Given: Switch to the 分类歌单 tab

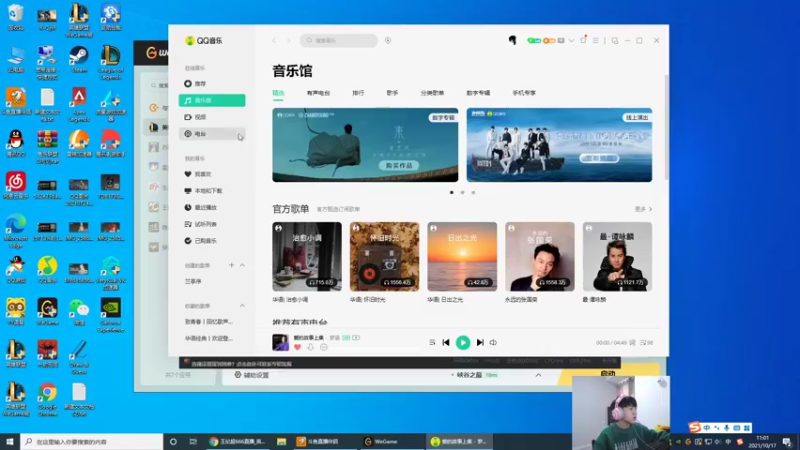Looking at the screenshot, I should click(432, 93).
